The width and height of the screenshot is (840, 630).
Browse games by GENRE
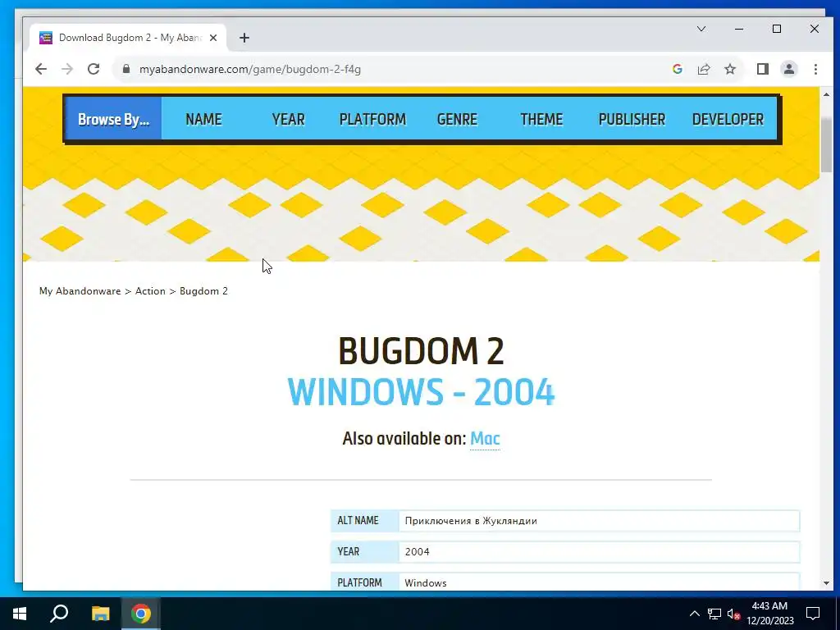(x=457, y=119)
